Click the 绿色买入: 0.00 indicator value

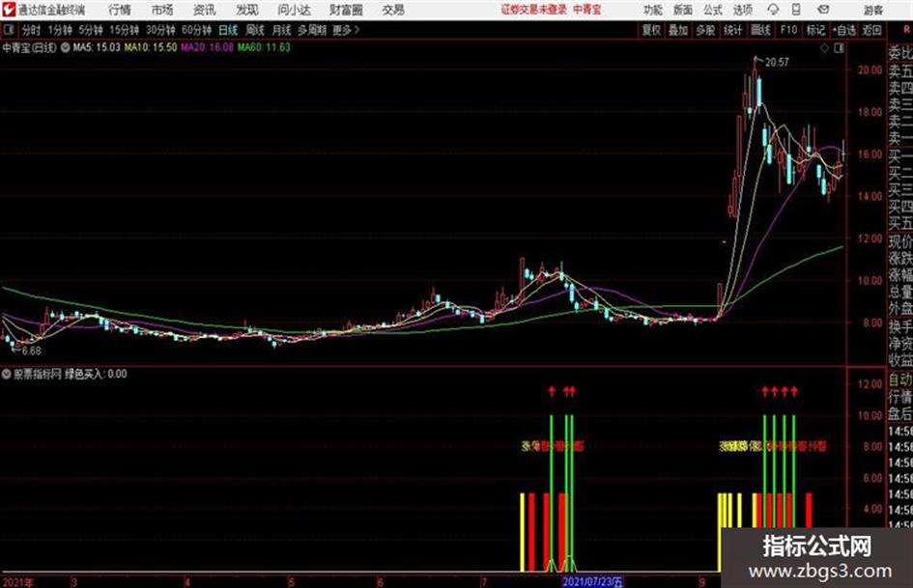pos(96,375)
